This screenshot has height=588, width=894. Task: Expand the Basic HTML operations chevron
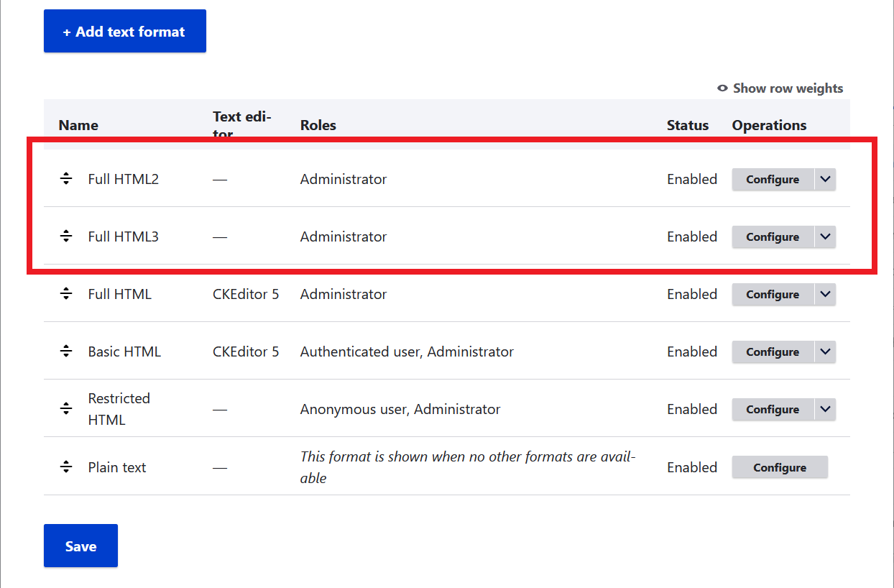[824, 352]
